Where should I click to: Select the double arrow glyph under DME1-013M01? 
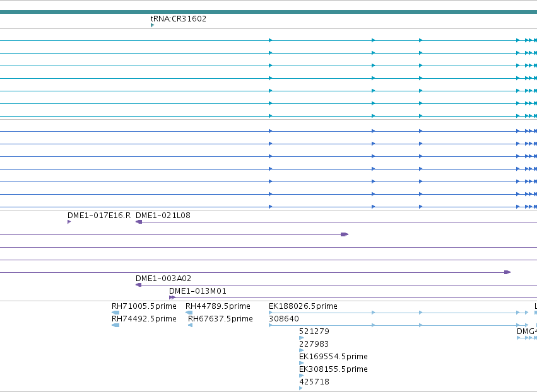click(x=172, y=297)
